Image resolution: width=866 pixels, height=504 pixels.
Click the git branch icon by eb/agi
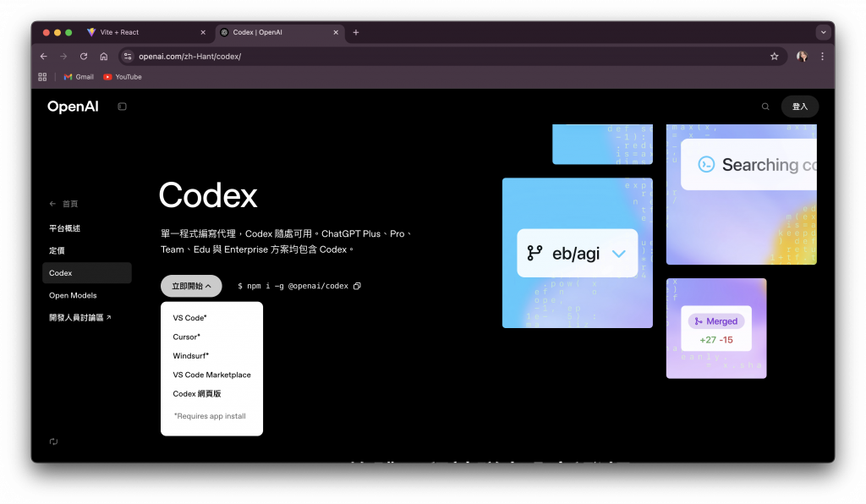pyautogui.click(x=534, y=253)
